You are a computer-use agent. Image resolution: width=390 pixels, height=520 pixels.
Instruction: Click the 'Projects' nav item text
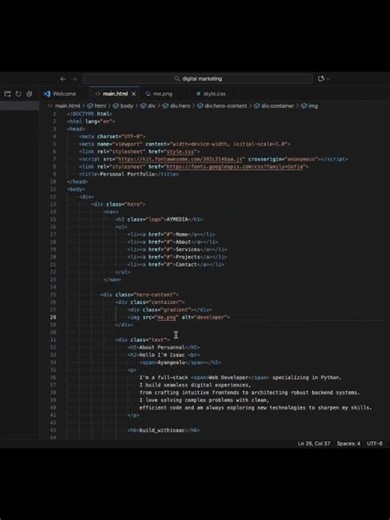tap(188, 257)
